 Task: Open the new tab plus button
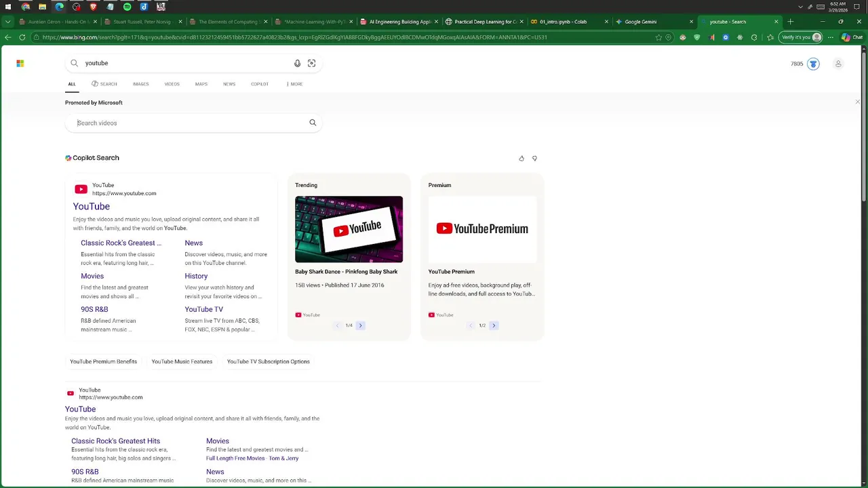[790, 22]
